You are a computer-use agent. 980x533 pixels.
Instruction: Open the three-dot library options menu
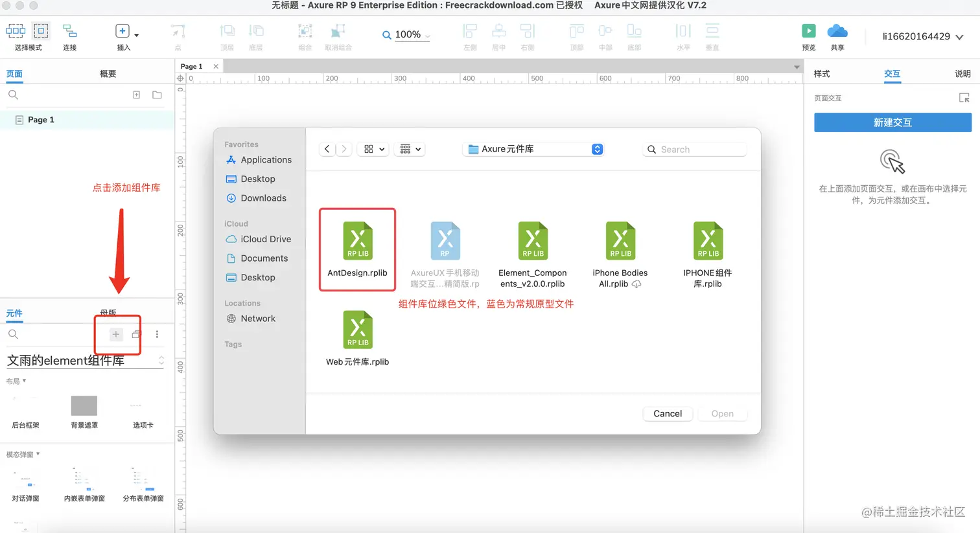point(157,334)
